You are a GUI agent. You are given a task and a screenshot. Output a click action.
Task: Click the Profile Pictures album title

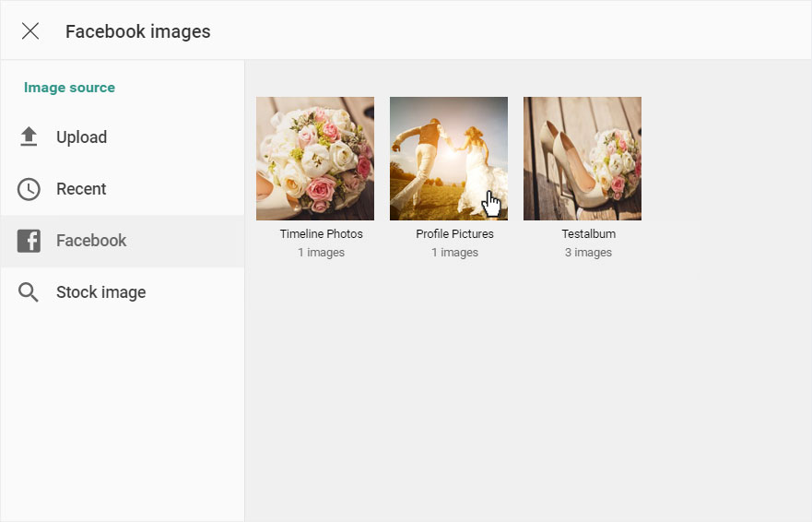point(454,233)
